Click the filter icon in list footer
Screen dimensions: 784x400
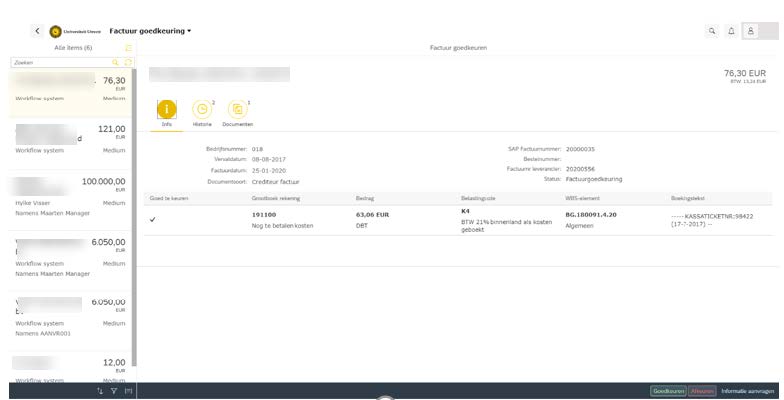click(114, 391)
